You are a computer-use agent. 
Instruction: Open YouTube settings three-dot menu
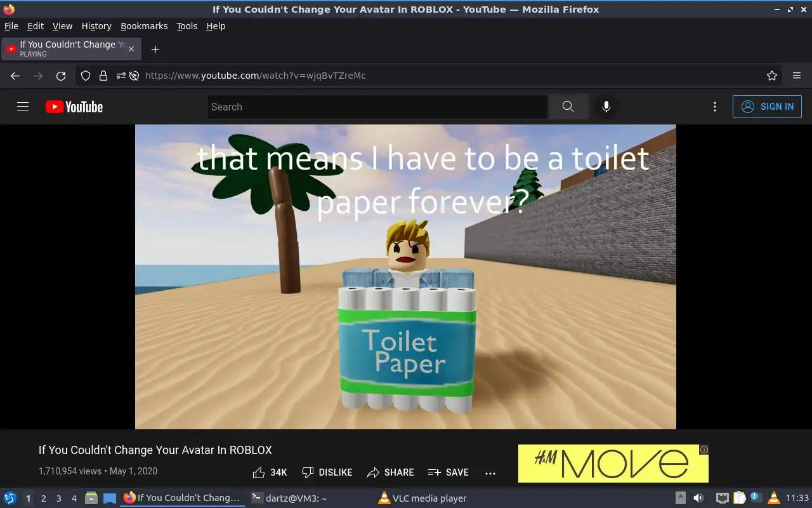715,107
